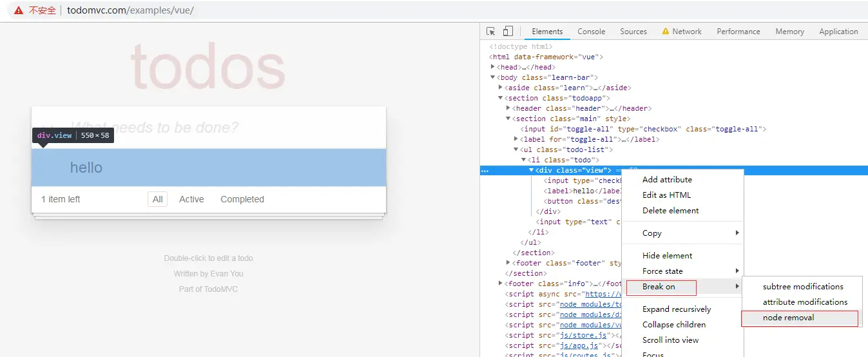Viewport: 868px width, 357px height.
Task: Collapse the section class main node
Action: [508, 119]
